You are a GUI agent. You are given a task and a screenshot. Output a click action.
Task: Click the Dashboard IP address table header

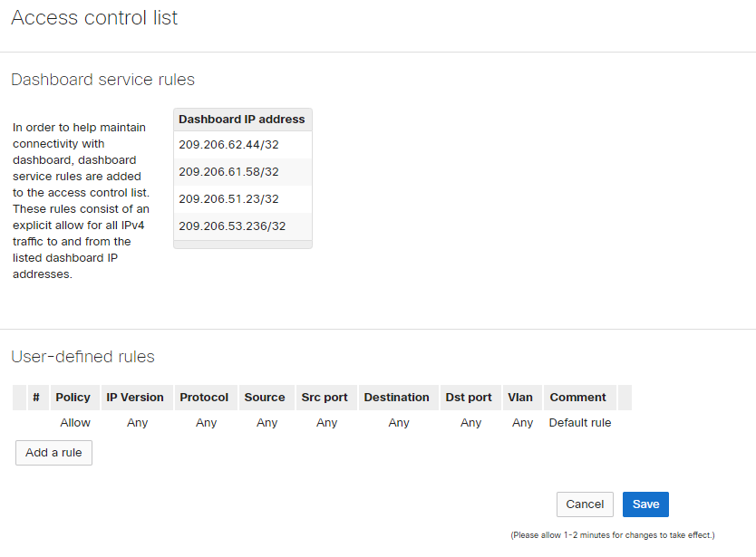click(242, 119)
